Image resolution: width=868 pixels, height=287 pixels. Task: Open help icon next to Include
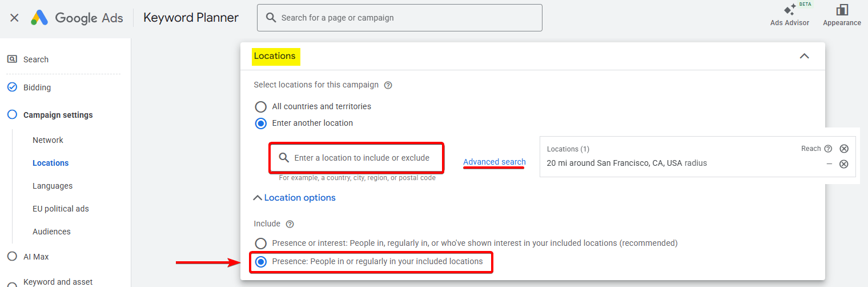pyautogui.click(x=290, y=224)
